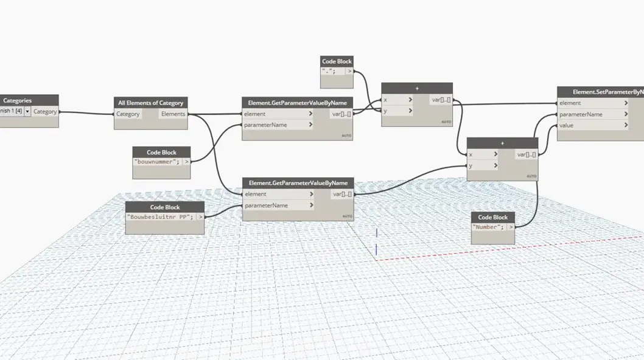The image size is (644, 360).
Task: Click the Category input port of All Elements of Category
Action: (128, 114)
